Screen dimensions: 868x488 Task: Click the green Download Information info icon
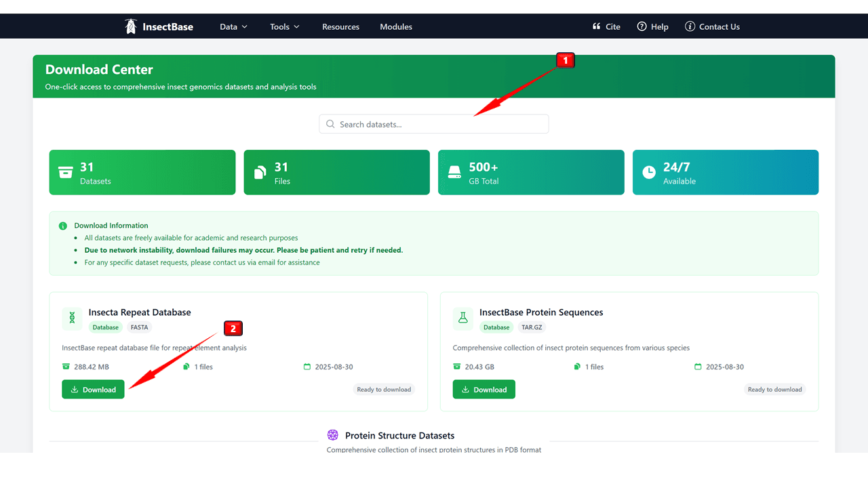tap(63, 226)
